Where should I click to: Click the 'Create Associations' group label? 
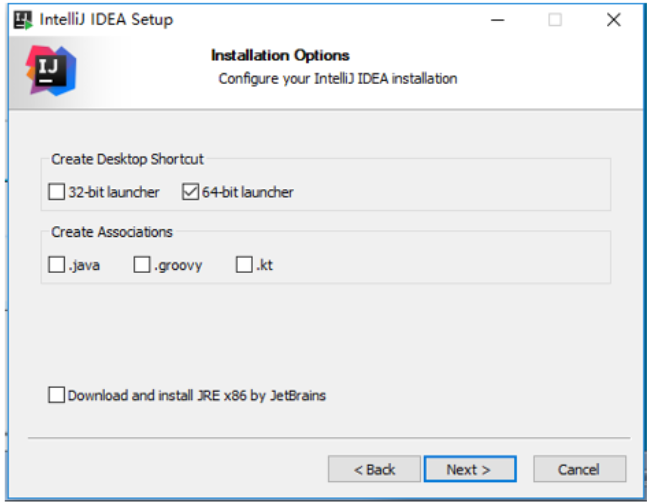click(112, 232)
